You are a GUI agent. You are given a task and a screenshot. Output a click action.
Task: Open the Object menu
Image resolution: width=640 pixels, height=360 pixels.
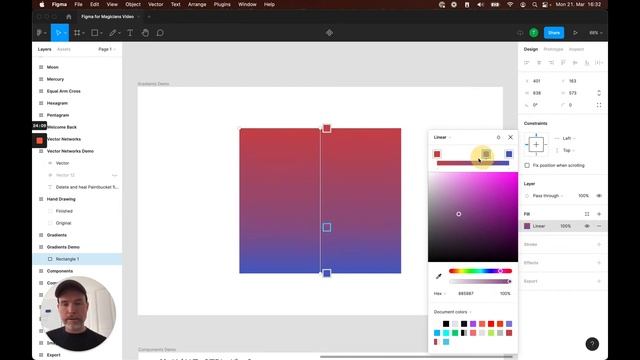[133, 4]
